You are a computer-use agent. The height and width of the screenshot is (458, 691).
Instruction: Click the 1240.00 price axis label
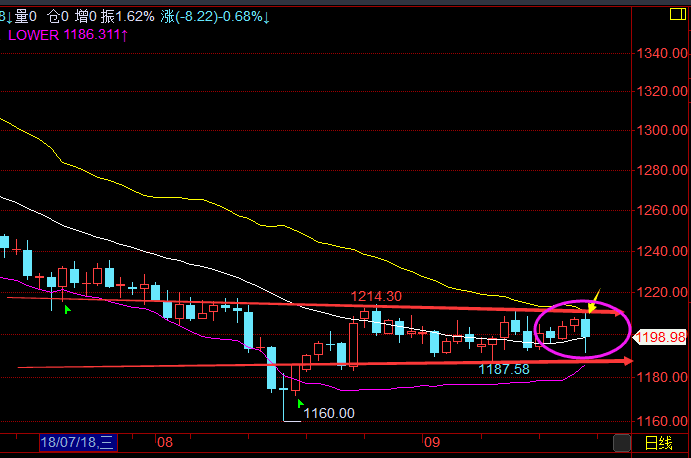point(662,251)
